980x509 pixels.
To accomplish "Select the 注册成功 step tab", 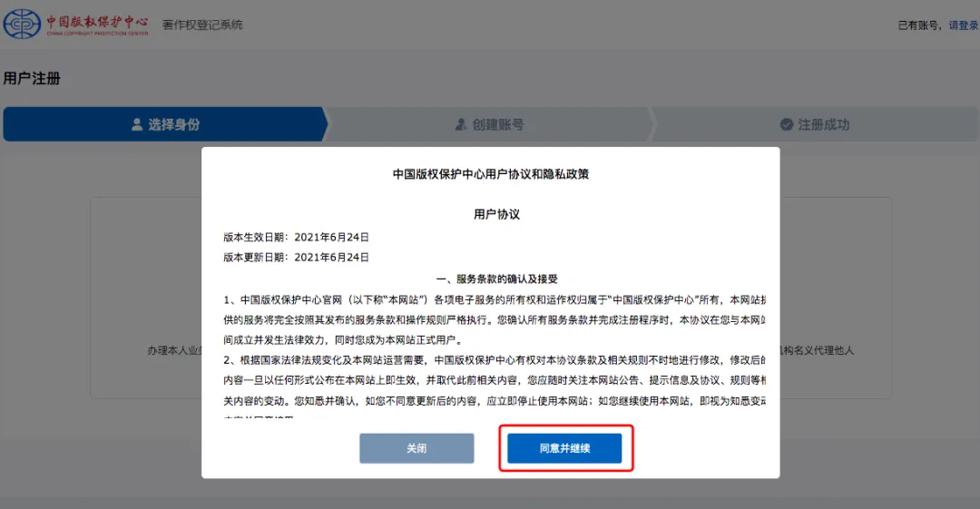I will [x=815, y=124].
